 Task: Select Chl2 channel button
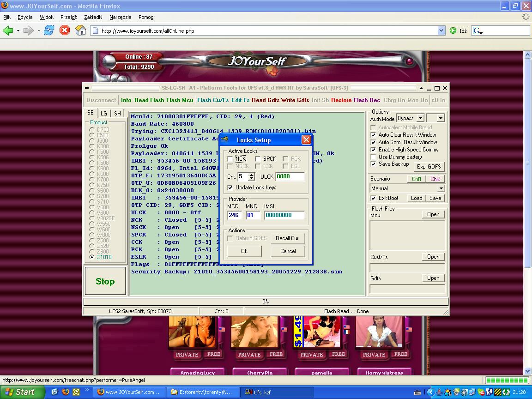coord(435,179)
